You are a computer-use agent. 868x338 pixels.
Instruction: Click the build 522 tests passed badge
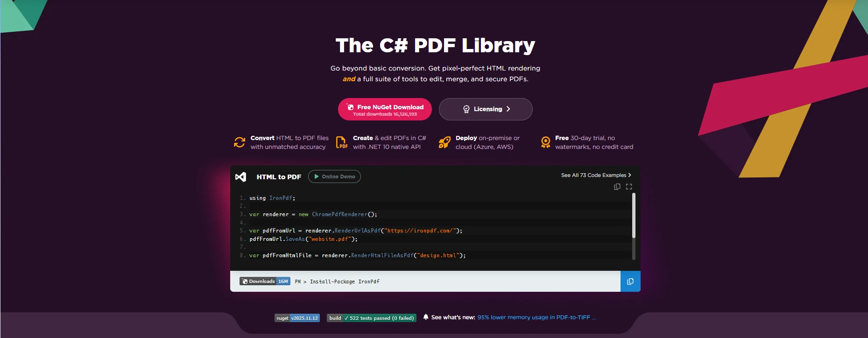371,318
